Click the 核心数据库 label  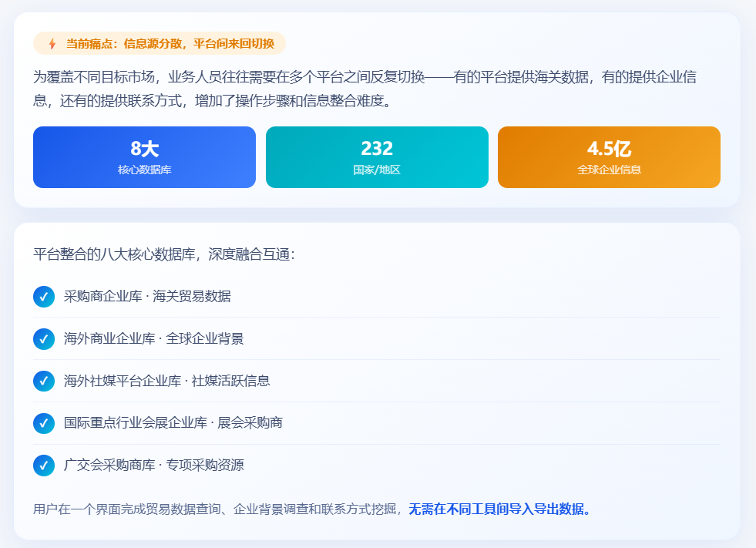(x=145, y=170)
